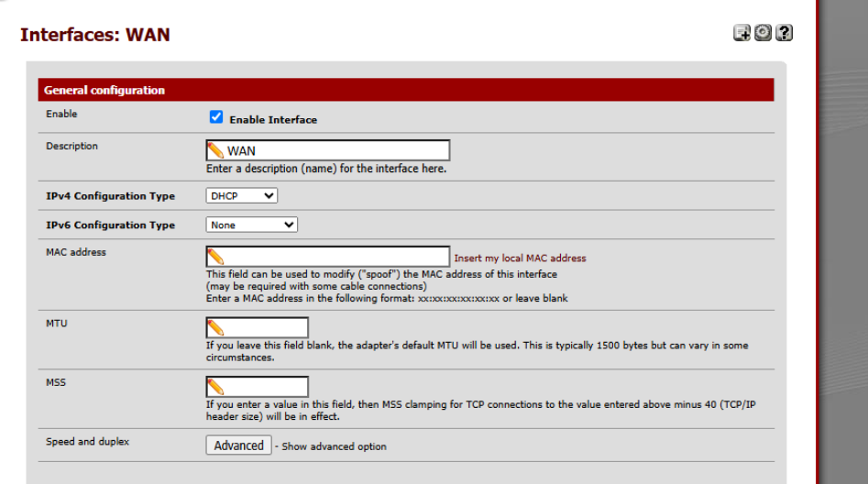
Task: Place cursor in the MSS input box
Action: (x=265, y=387)
